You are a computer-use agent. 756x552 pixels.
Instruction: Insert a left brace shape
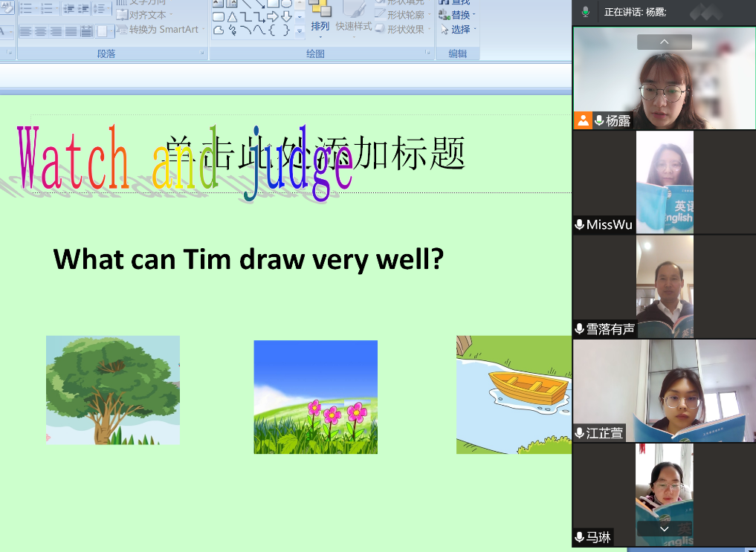coord(273,30)
